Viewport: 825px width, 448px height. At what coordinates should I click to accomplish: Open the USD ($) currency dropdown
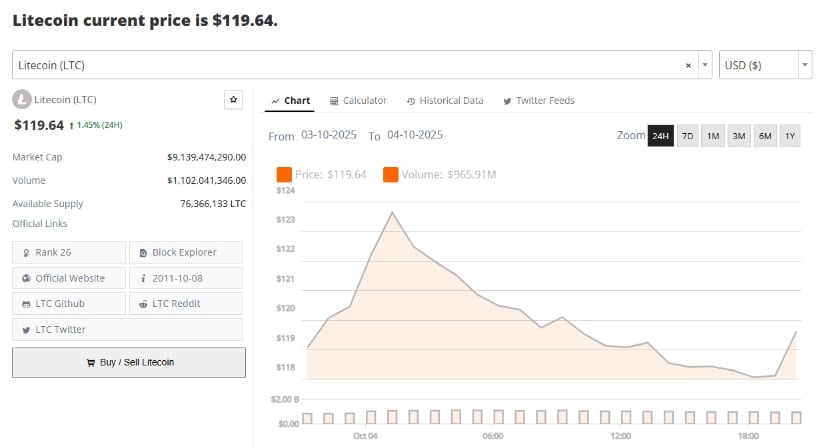click(x=765, y=65)
